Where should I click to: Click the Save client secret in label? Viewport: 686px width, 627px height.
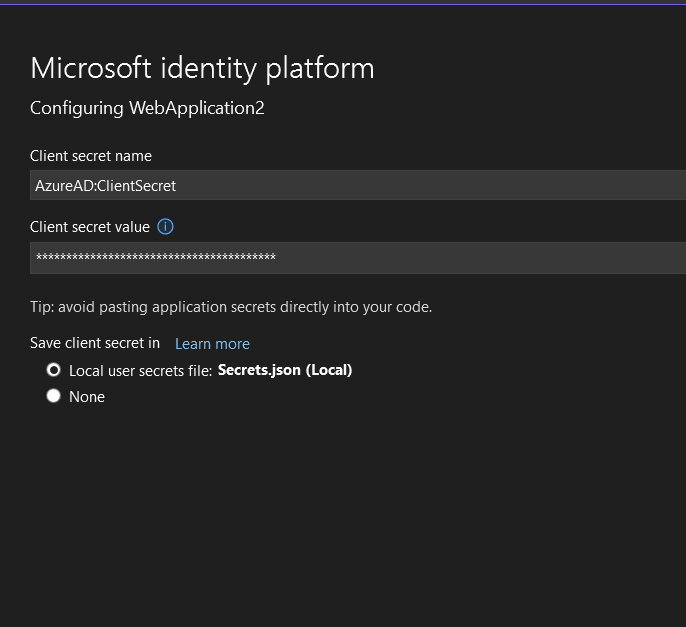[x=95, y=343]
